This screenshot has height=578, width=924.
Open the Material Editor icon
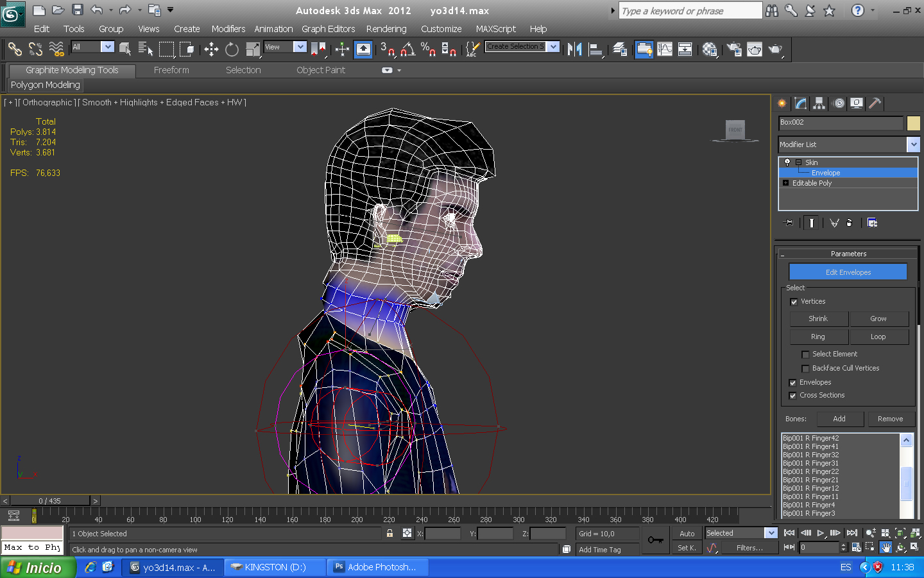(x=709, y=49)
